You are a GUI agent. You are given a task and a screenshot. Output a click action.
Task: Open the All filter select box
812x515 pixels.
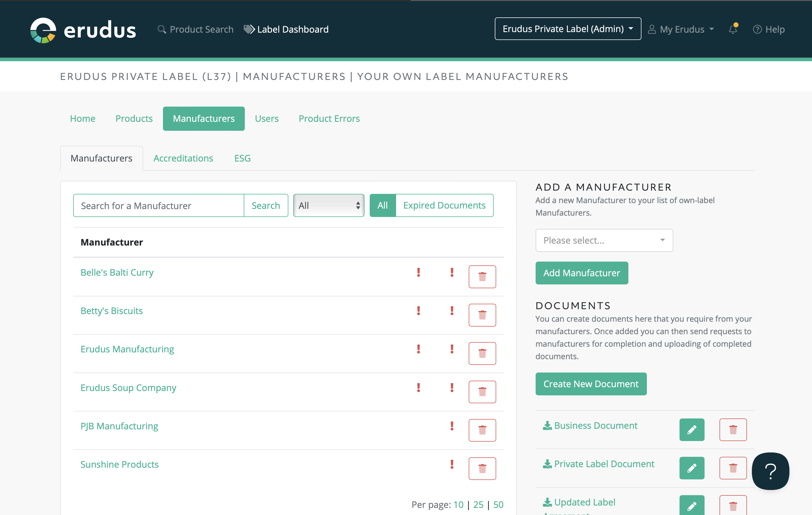tap(328, 205)
